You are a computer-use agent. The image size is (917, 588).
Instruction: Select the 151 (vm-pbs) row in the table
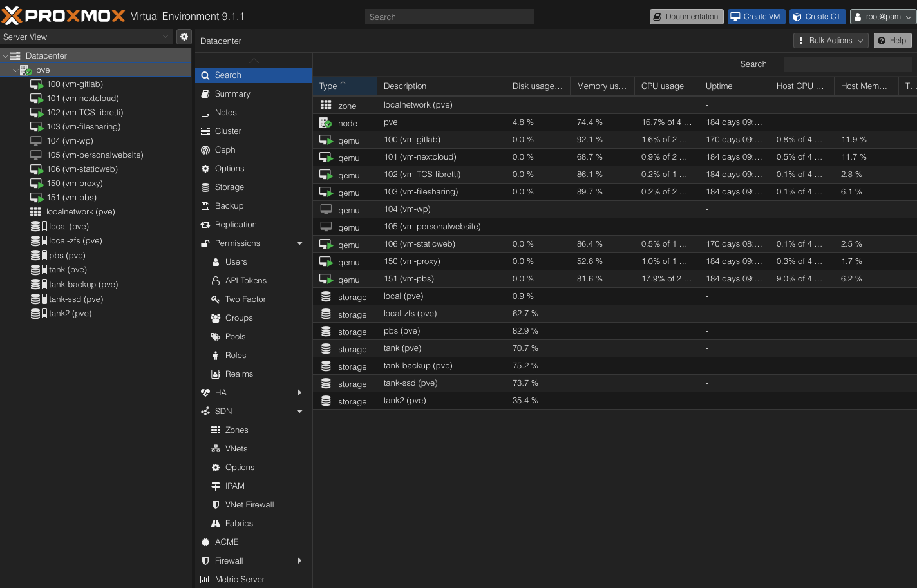(x=614, y=279)
